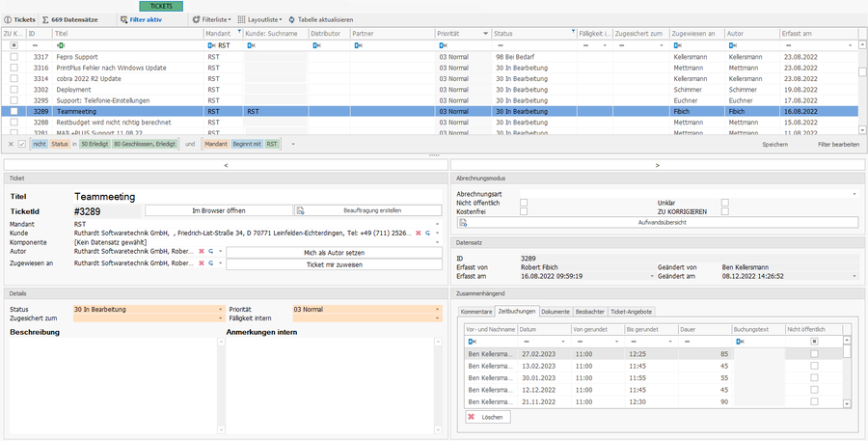Click the Filterliste gear icon
The height and width of the screenshot is (441, 868).
coord(196,20)
